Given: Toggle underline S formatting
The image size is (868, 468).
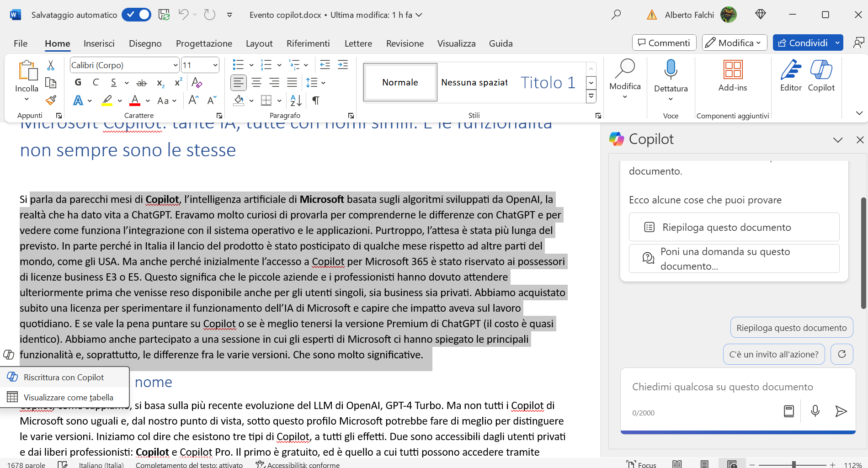Looking at the screenshot, I should (x=113, y=83).
